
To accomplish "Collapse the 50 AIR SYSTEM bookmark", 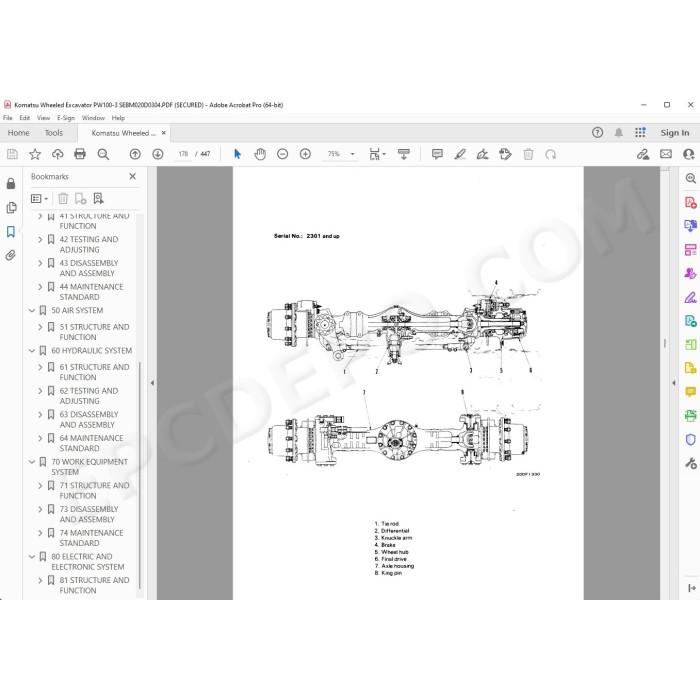I will [x=32, y=310].
